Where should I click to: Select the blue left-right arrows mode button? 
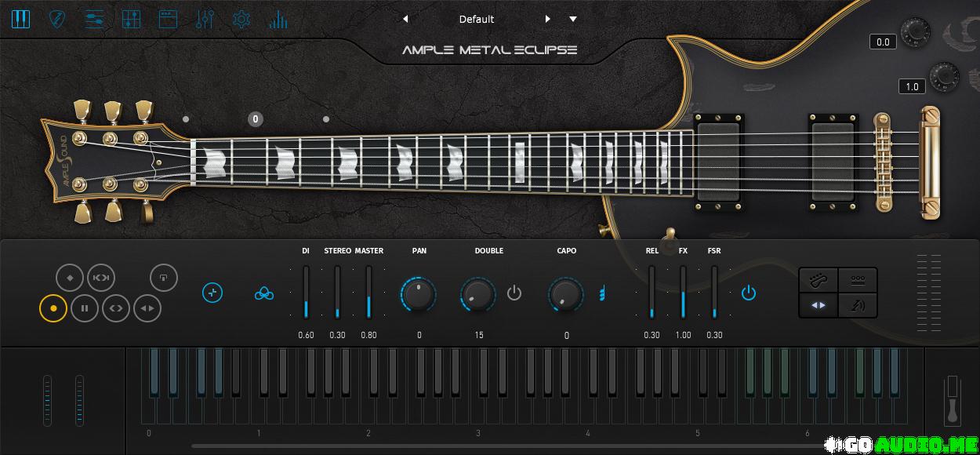click(x=818, y=305)
